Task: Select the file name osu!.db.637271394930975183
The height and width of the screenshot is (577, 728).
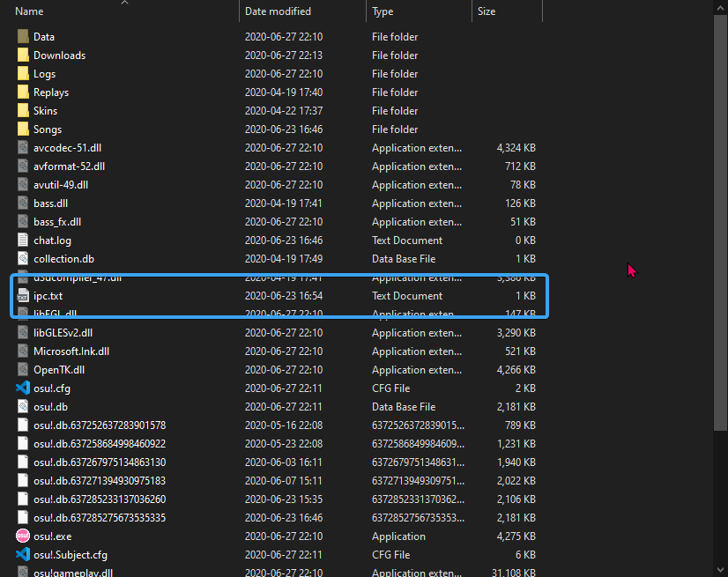Action: point(100,481)
